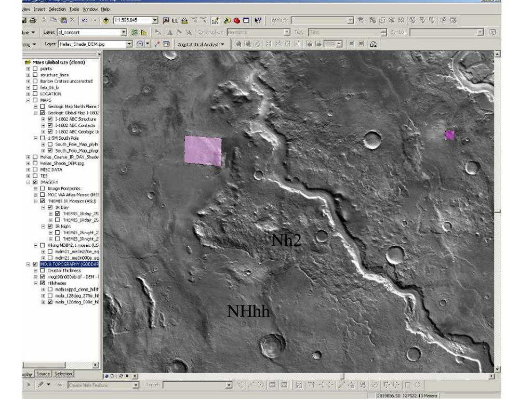Click the Undo arrow icon
Image resolution: width=532 pixels, height=399 pixels.
click(x=85, y=20)
